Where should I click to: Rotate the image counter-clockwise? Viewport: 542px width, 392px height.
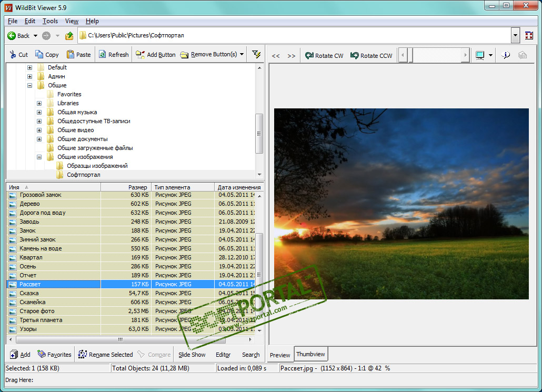372,56
